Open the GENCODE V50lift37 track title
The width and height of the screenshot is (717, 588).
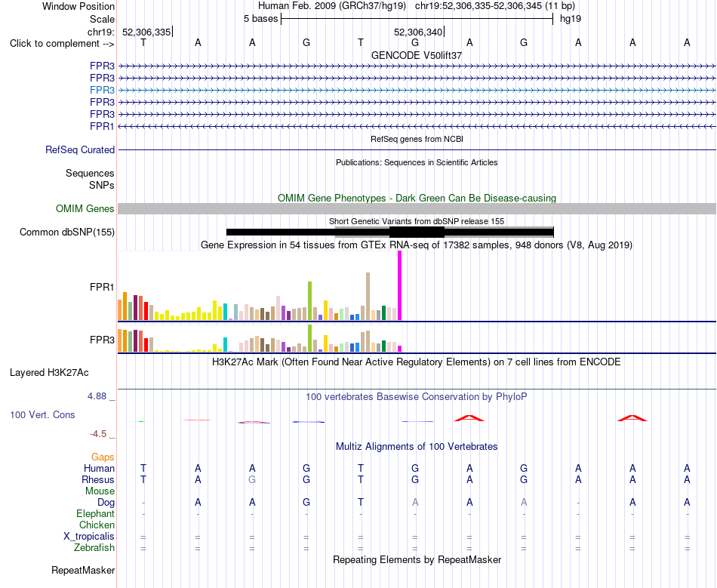417,55
